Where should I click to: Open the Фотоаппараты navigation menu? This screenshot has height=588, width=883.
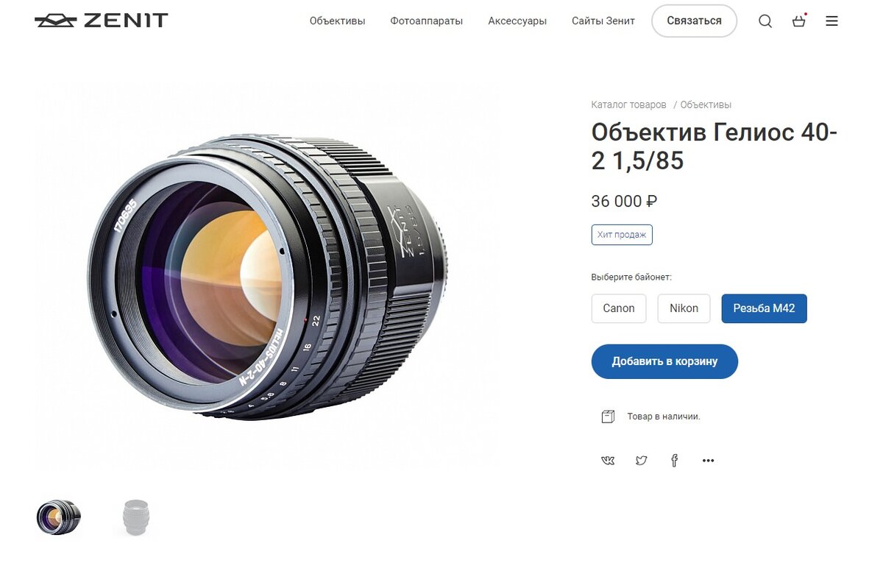[427, 21]
